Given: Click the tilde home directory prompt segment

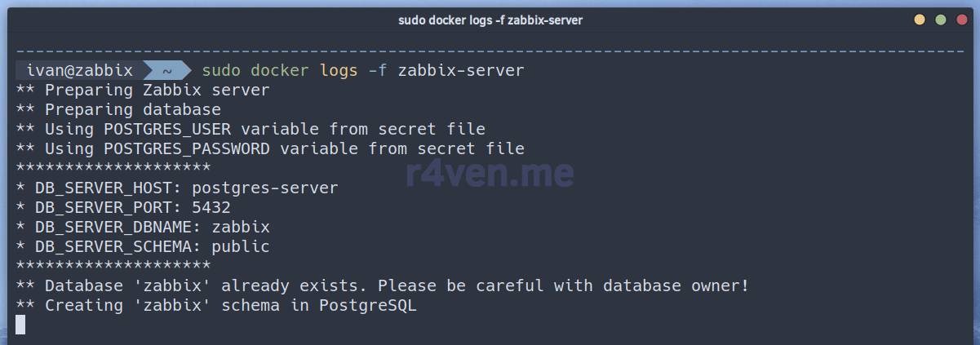Looking at the screenshot, I should [x=167, y=71].
